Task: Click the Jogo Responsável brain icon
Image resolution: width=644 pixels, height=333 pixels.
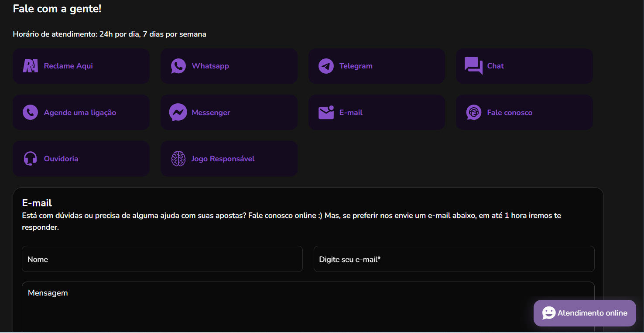Action: click(x=178, y=159)
